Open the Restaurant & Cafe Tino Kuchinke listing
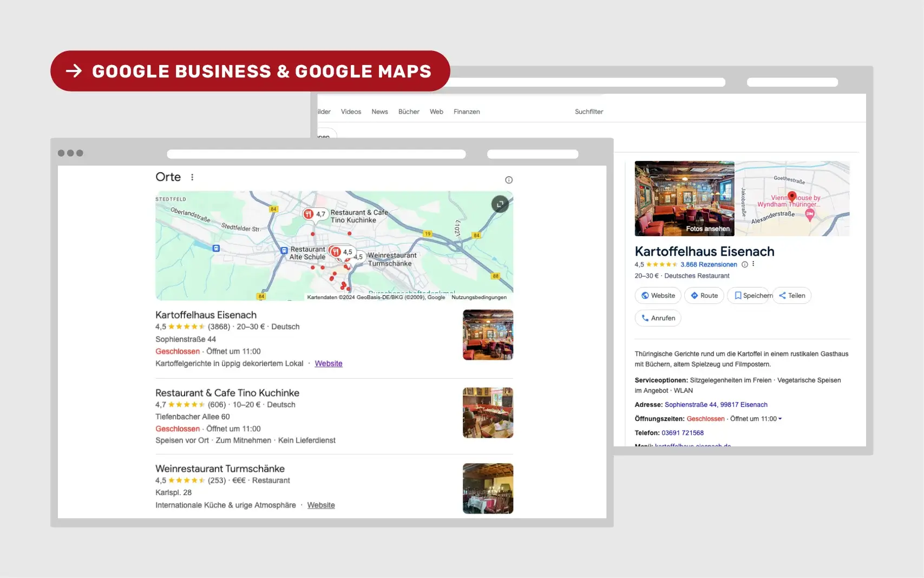The width and height of the screenshot is (924, 578). click(227, 393)
